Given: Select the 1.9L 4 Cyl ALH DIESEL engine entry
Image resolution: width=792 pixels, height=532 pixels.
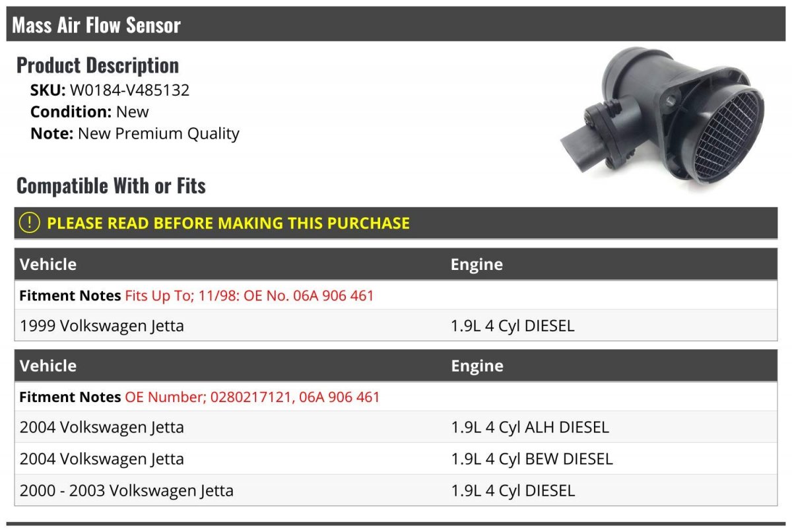Looking at the screenshot, I should click(529, 427).
